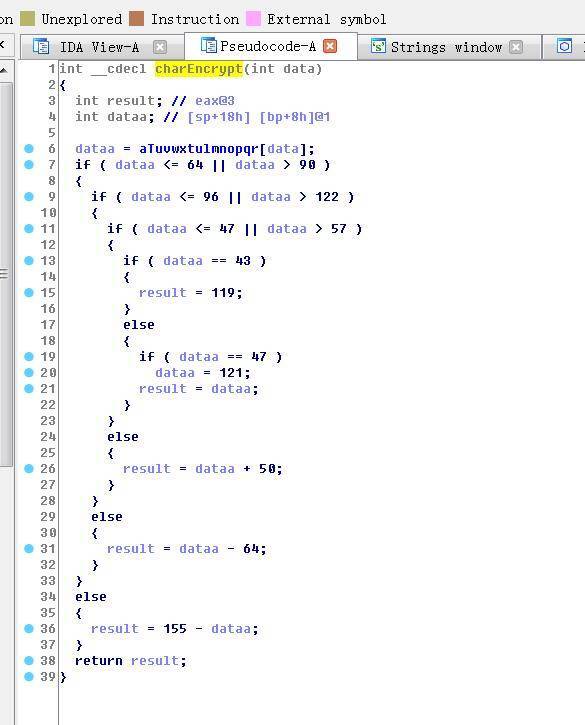This screenshot has width=585, height=725.
Task: Click the Unexplored legend color swatch
Action: click(28, 19)
